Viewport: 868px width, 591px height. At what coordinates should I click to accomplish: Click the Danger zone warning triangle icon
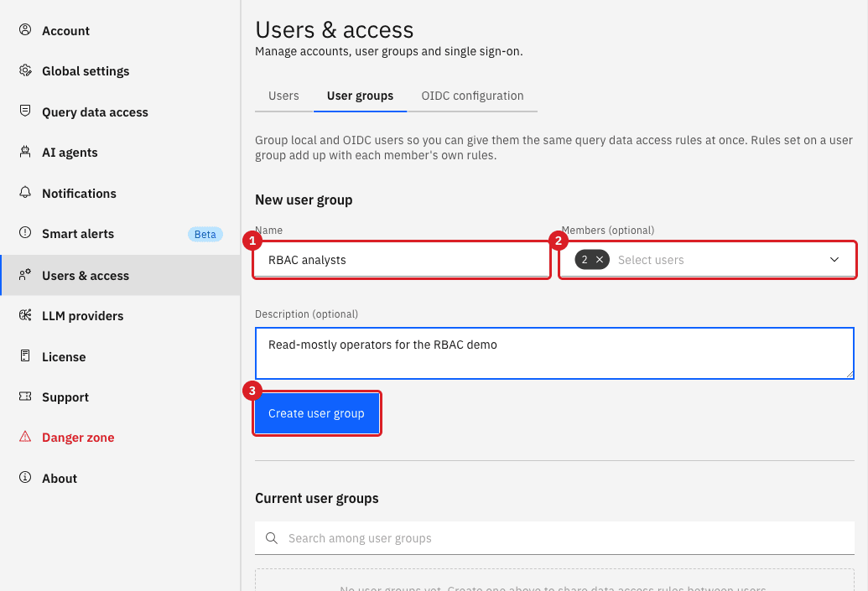(x=25, y=437)
